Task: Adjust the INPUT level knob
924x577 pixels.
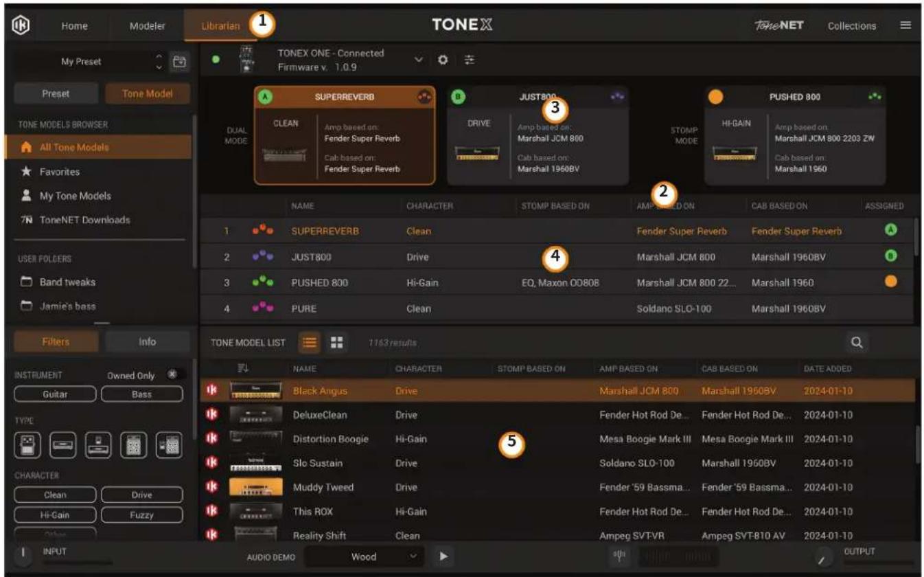Action: (x=23, y=555)
